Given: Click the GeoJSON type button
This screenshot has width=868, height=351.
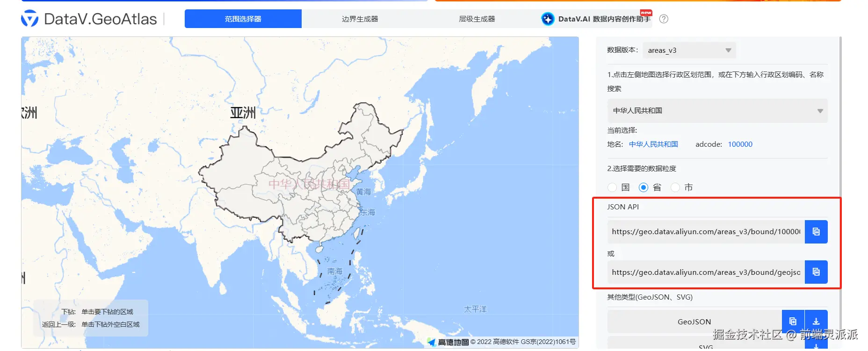Looking at the screenshot, I should 694,322.
